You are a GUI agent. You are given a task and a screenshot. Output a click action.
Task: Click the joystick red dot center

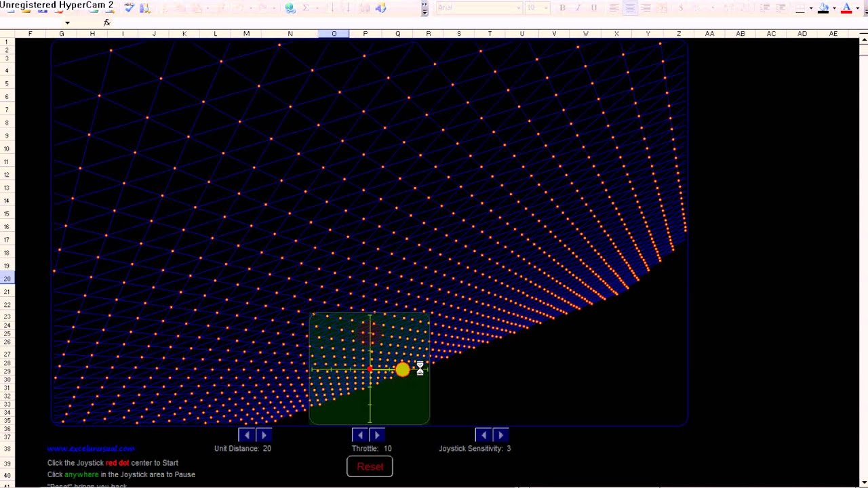click(370, 369)
